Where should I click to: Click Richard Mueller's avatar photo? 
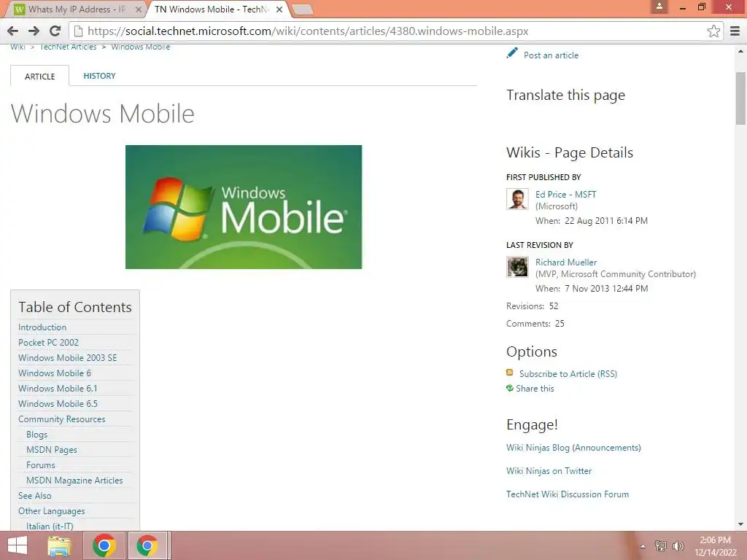[517, 267]
